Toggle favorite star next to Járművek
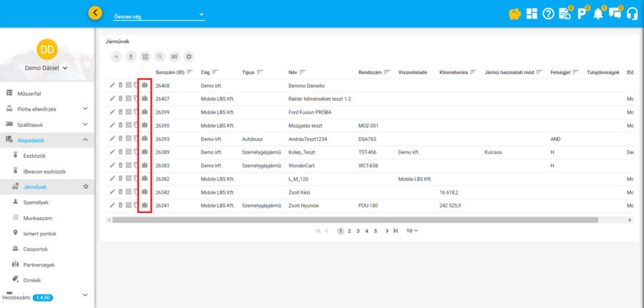 click(86, 187)
